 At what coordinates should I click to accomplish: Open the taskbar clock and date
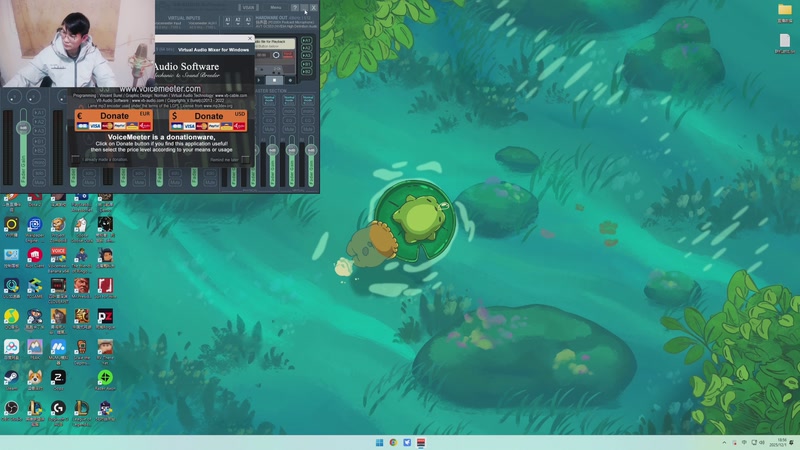coord(778,442)
